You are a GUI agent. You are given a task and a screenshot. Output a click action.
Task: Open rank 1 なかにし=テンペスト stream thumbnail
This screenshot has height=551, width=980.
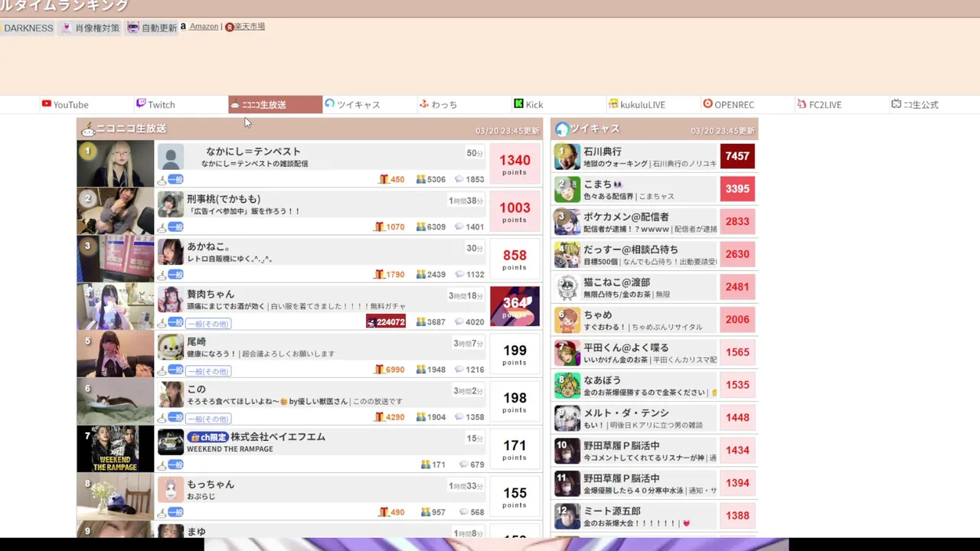click(x=115, y=164)
